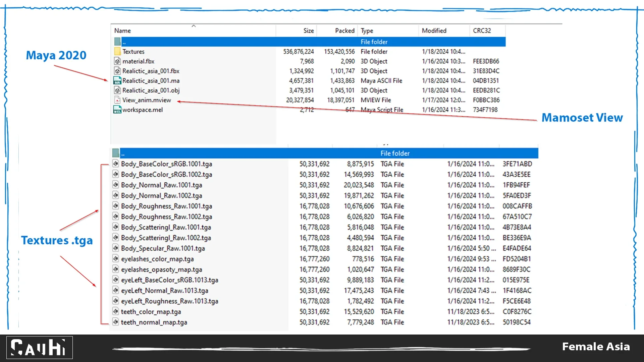This screenshot has width=644, height=362.
Task: Click the icon of teeth_normal_map.tga
Action: pyautogui.click(x=116, y=322)
